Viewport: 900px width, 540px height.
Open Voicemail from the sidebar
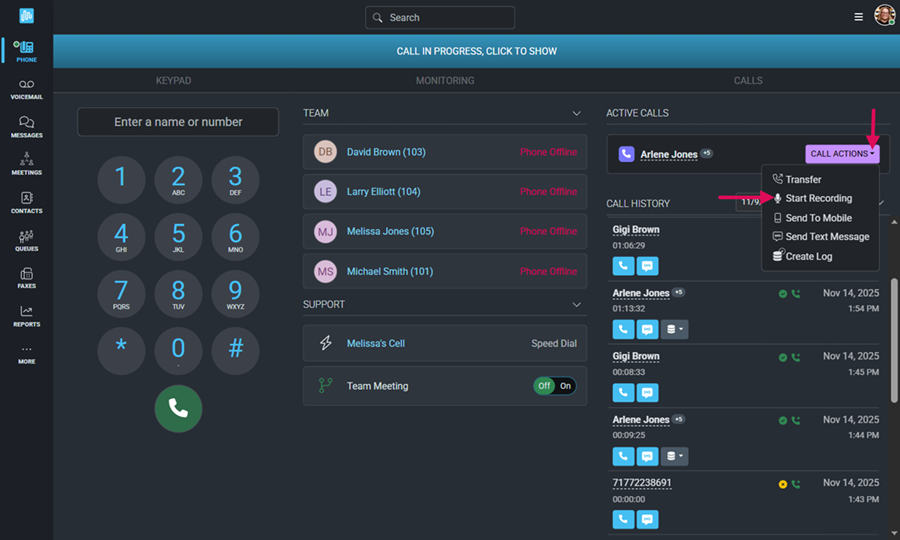pyautogui.click(x=26, y=90)
